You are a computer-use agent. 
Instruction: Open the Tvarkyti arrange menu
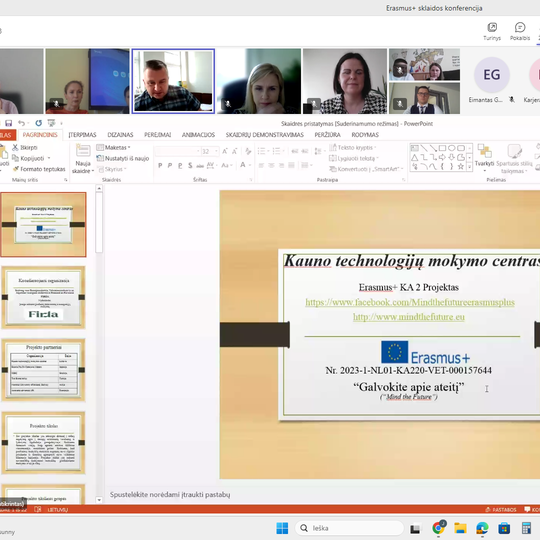click(484, 158)
